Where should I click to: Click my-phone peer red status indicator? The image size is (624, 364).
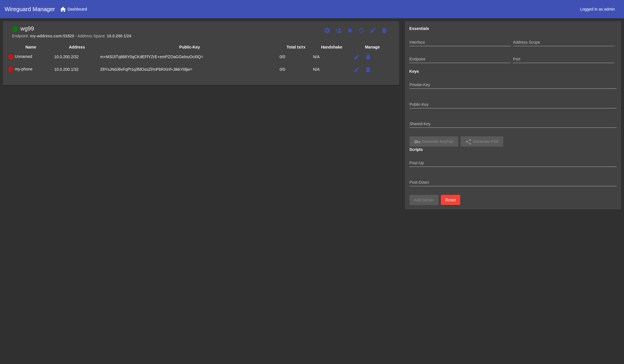(11, 69)
